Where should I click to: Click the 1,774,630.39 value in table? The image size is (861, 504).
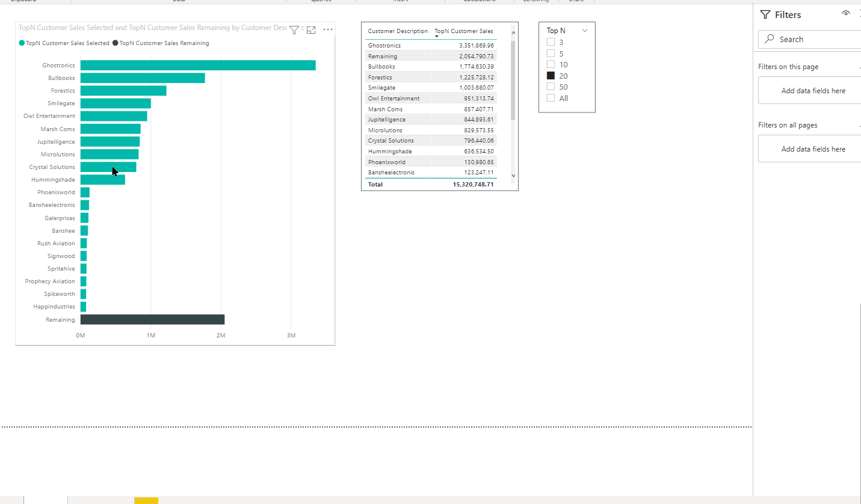[476, 67]
